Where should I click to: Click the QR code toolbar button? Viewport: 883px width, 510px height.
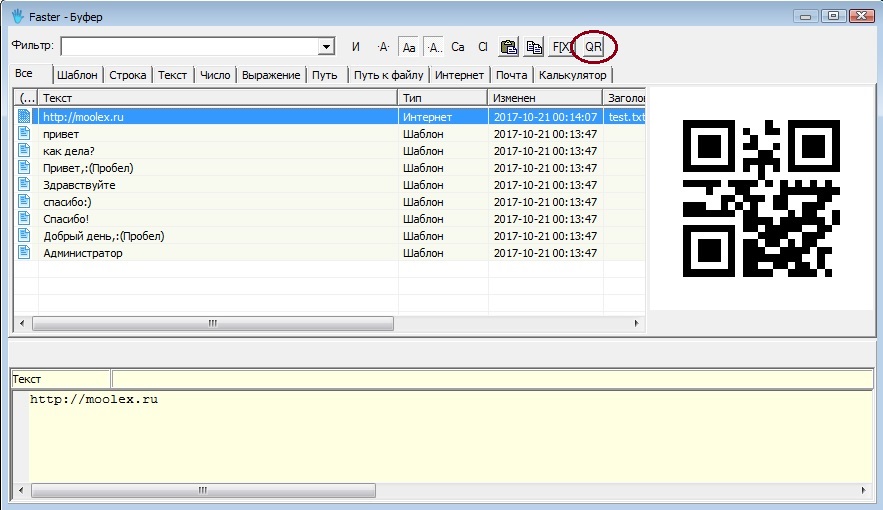[x=593, y=47]
